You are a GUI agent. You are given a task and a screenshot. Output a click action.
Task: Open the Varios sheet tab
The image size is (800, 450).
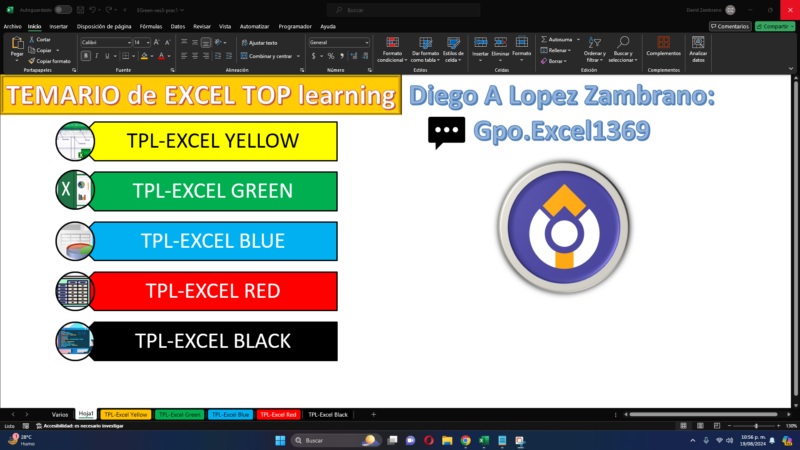pyautogui.click(x=60, y=415)
